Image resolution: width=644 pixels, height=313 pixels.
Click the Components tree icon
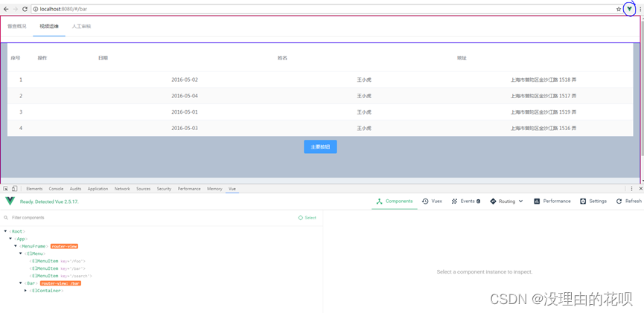pyautogui.click(x=379, y=201)
